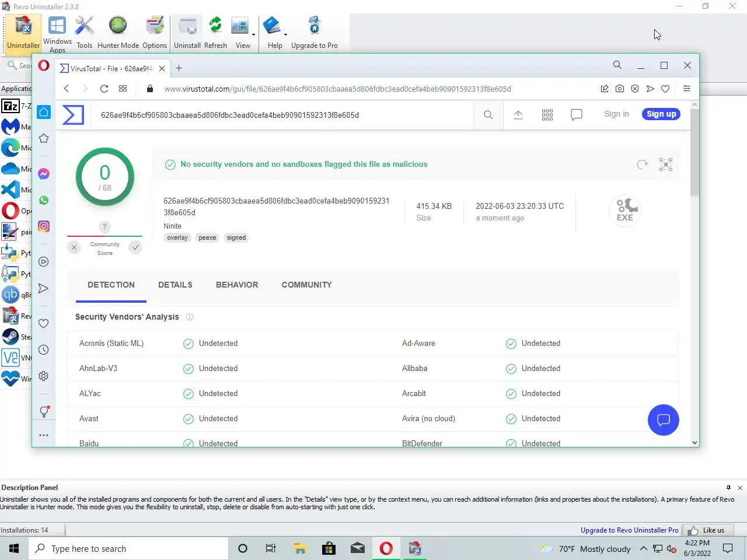Click the Sign up button

tap(661, 114)
